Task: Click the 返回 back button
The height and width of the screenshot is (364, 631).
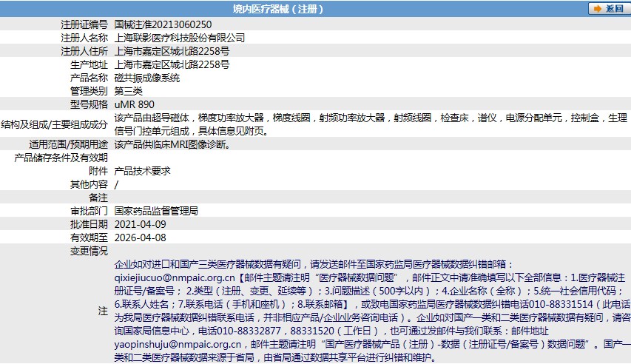Action: tap(609, 8)
